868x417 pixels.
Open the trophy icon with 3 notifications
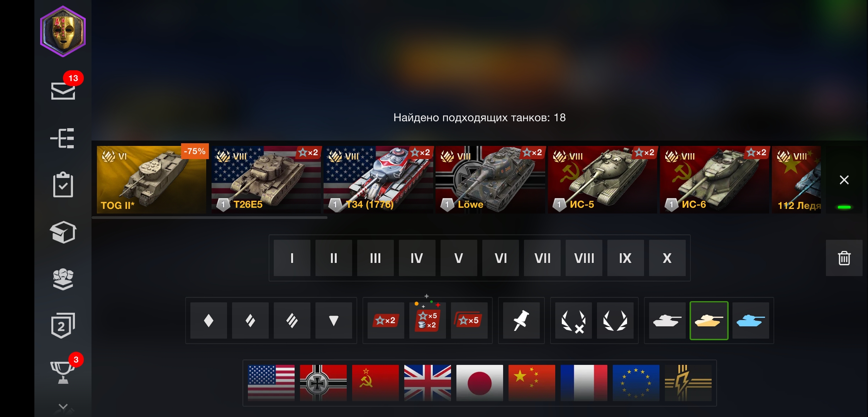63,371
